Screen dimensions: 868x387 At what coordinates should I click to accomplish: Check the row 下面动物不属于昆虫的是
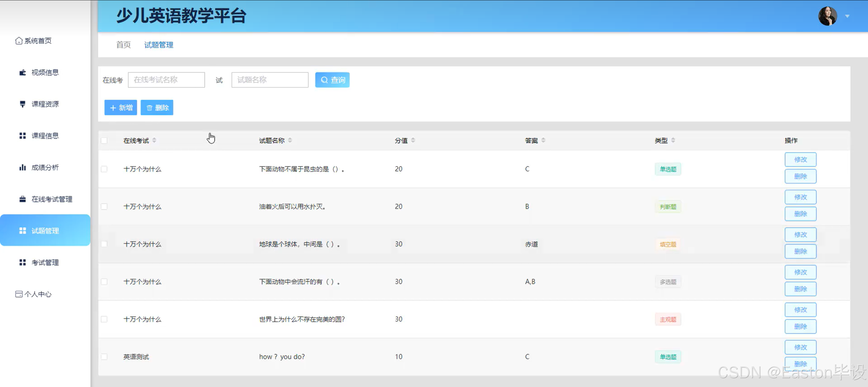pos(104,169)
